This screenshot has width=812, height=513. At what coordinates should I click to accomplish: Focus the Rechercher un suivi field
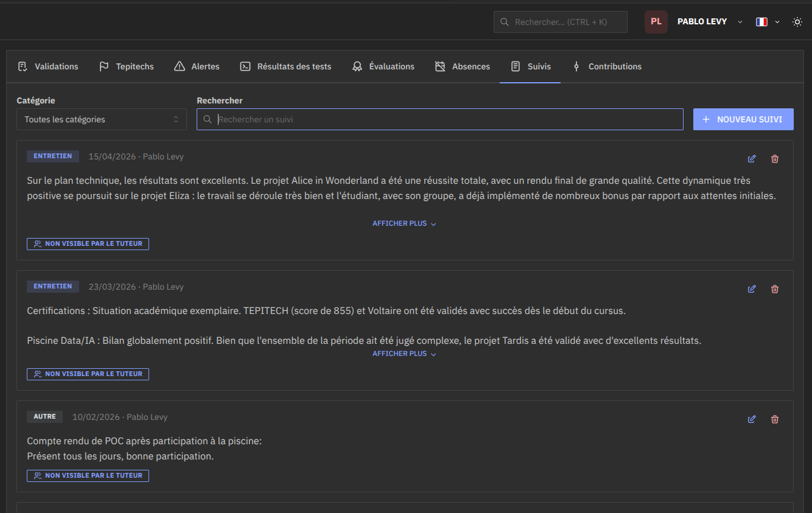pos(439,119)
